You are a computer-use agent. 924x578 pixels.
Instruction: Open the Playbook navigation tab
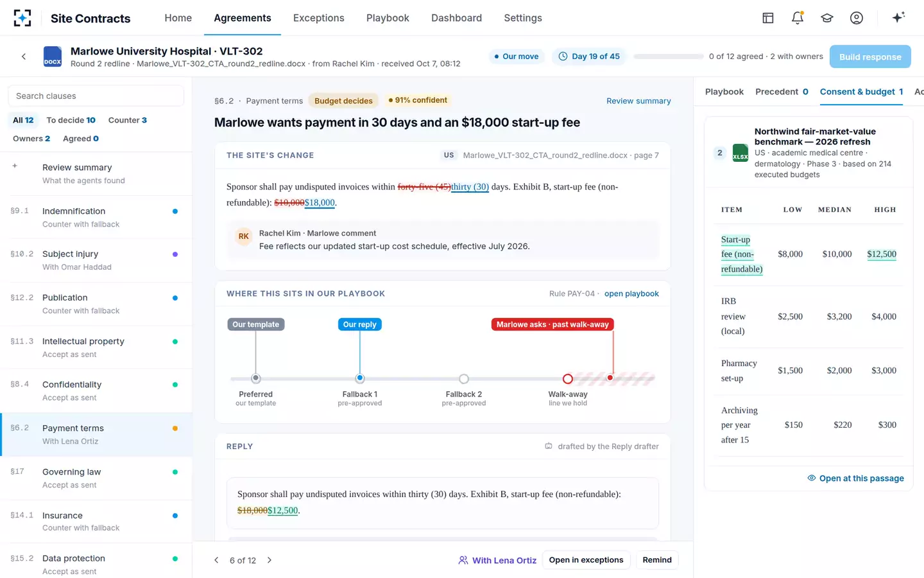(x=388, y=18)
